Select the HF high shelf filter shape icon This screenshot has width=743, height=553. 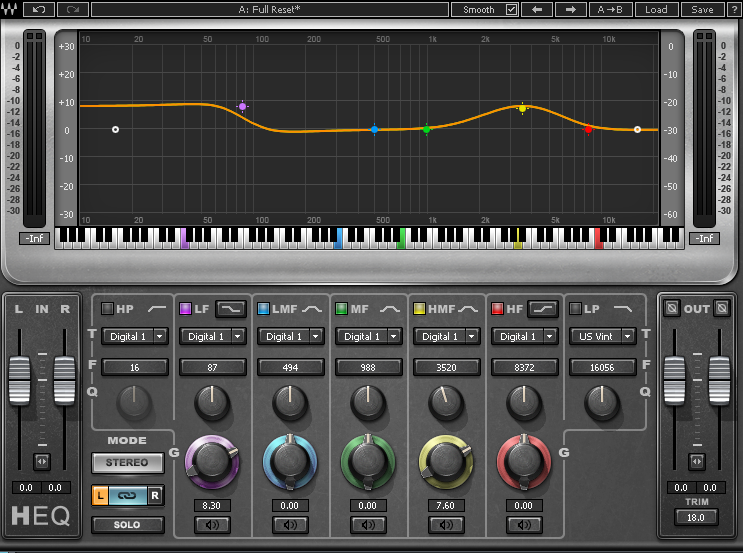tap(543, 309)
